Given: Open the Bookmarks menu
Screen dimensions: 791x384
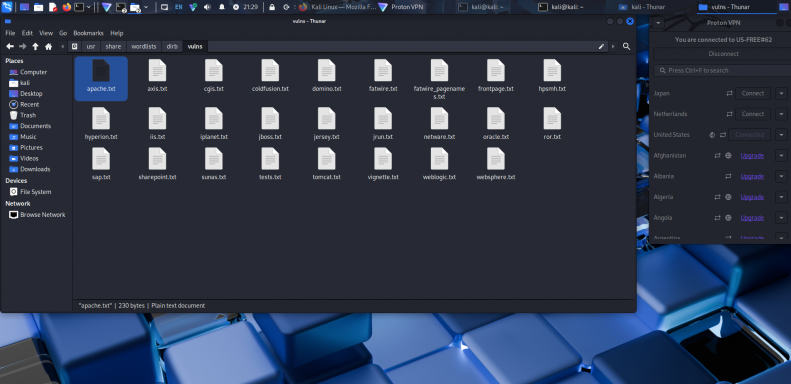Looking at the screenshot, I should click(x=88, y=33).
